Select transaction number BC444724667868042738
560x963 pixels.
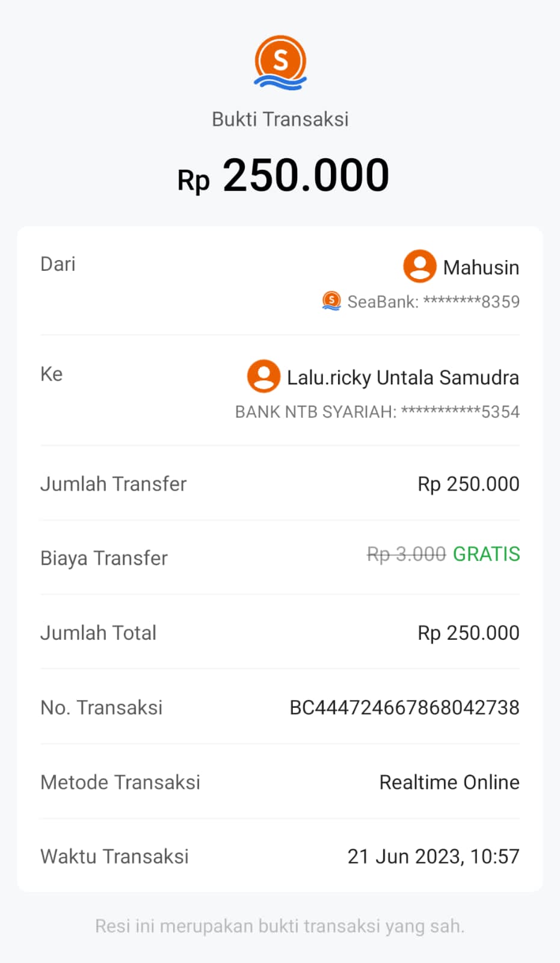click(404, 707)
